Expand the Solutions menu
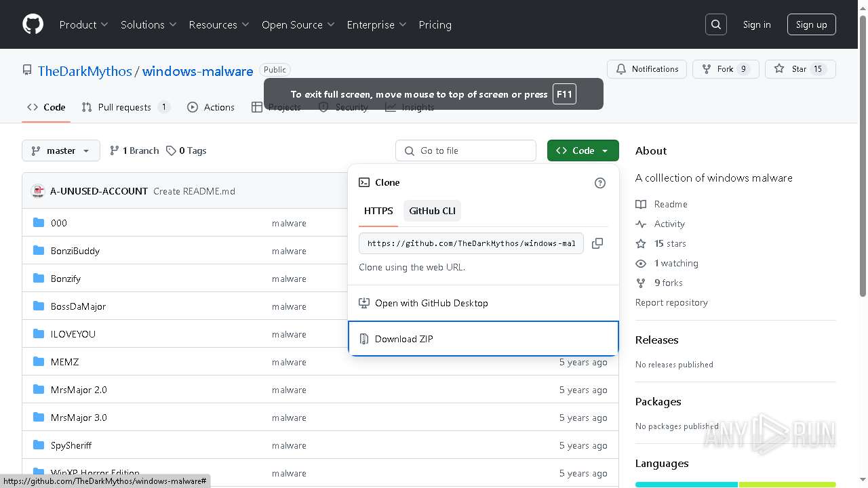868x488 pixels. click(149, 24)
